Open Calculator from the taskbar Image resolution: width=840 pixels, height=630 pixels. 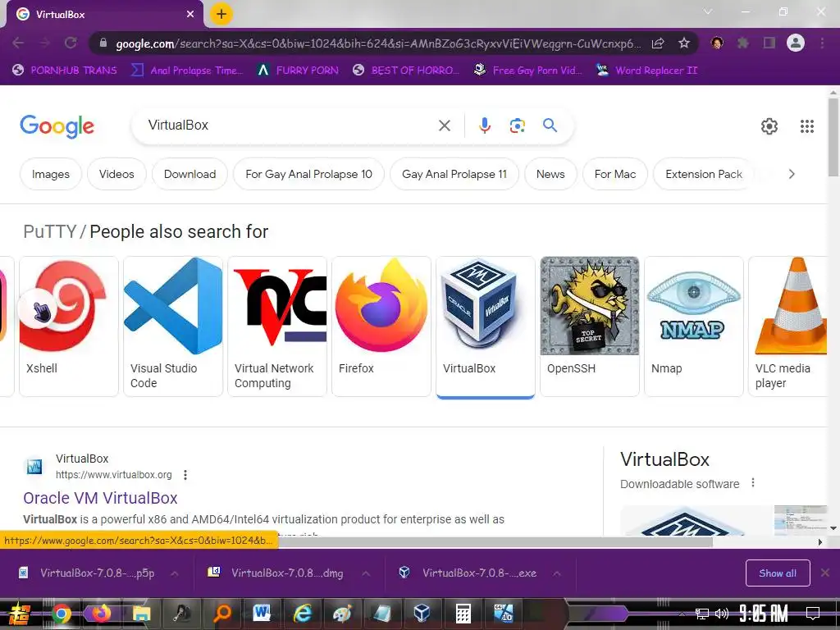(x=463, y=614)
